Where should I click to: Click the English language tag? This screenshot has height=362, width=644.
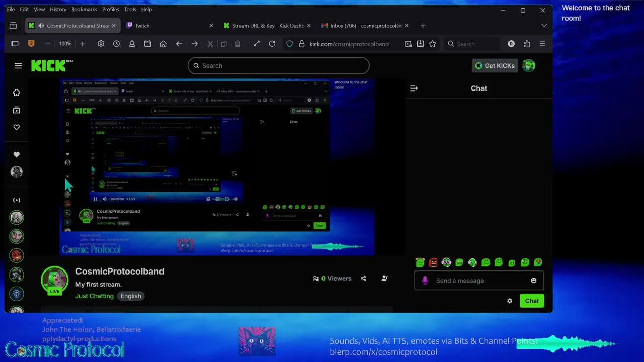(x=131, y=296)
